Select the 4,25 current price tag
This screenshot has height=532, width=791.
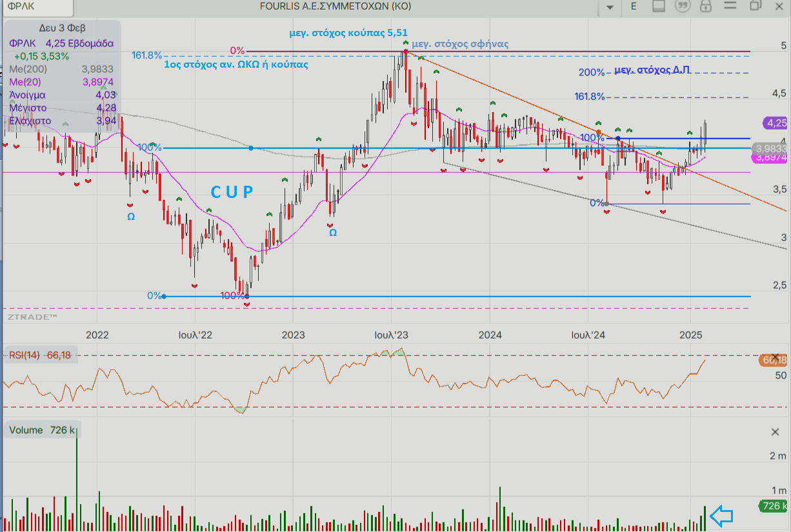[x=776, y=123]
